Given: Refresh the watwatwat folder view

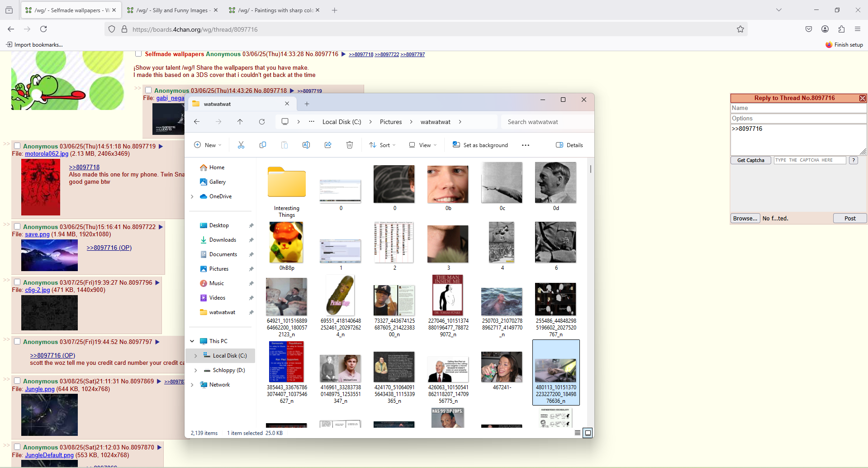Looking at the screenshot, I should 262,122.
